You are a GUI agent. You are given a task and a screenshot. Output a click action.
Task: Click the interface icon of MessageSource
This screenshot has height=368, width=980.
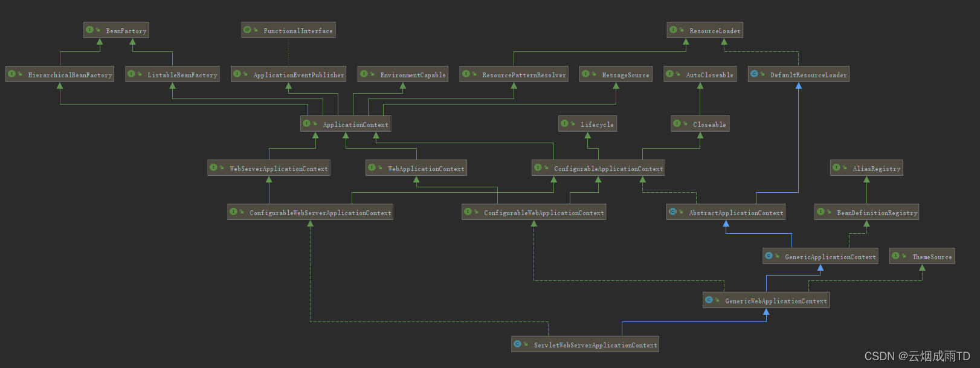tap(585, 74)
